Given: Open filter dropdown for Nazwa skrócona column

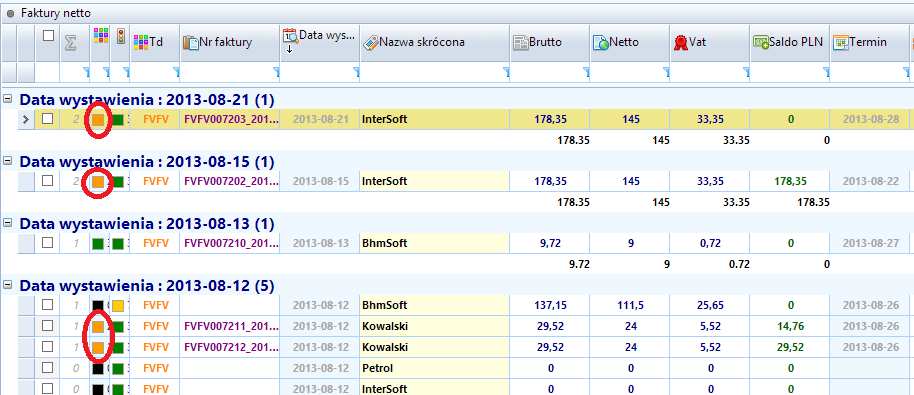Looking at the screenshot, I should pos(505,72).
